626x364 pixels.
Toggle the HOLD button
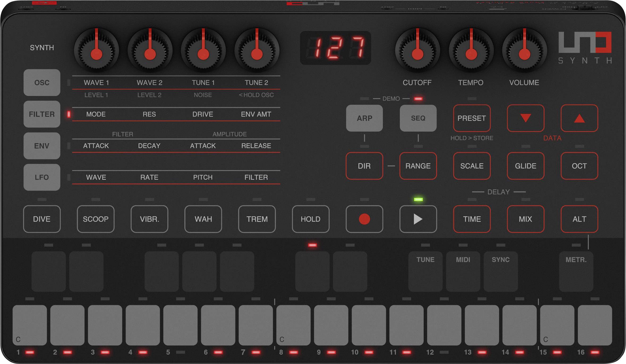coord(310,219)
